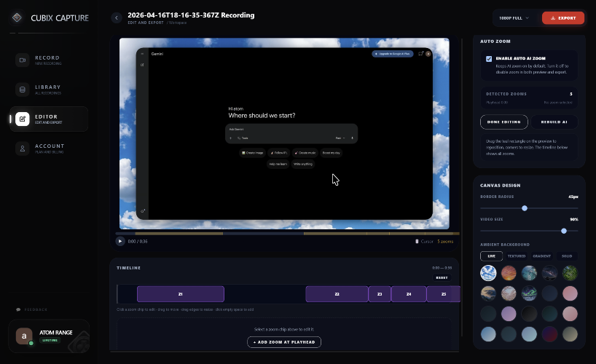This screenshot has width=596, height=364.
Task: Pick the black gradient swatch
Action: coord(529,314)
